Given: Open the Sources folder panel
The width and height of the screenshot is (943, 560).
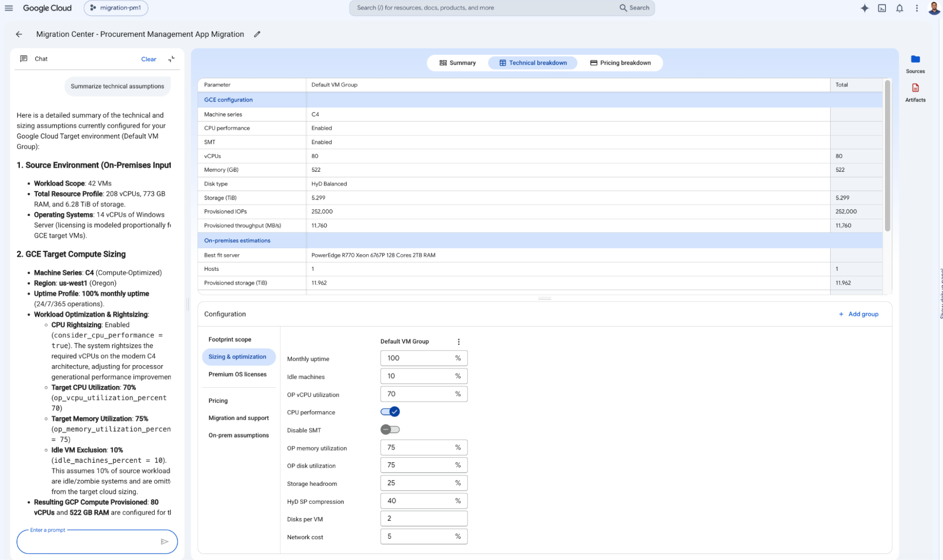Looking at the screenshot, I should tap(915, 64).
